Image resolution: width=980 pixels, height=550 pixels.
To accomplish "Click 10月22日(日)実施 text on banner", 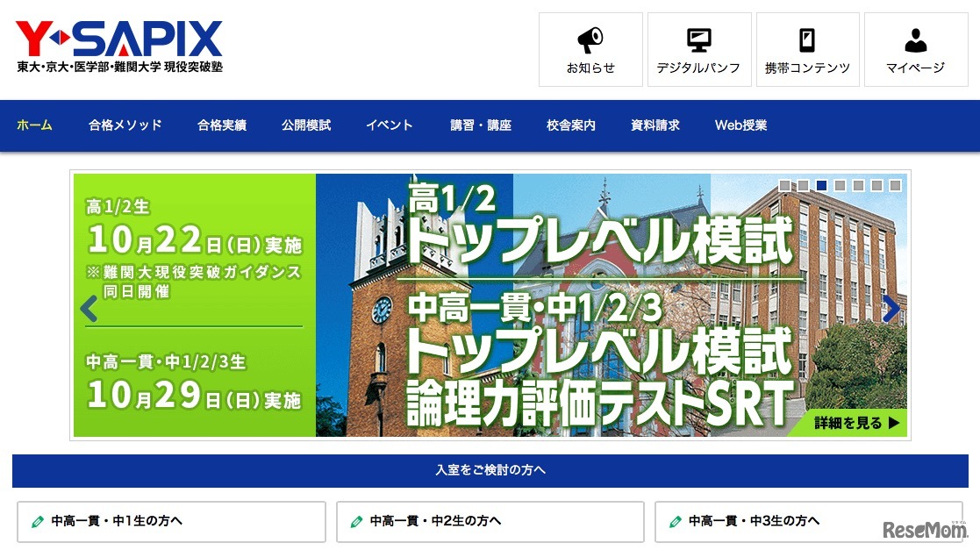I will click(x=195, y=240).
